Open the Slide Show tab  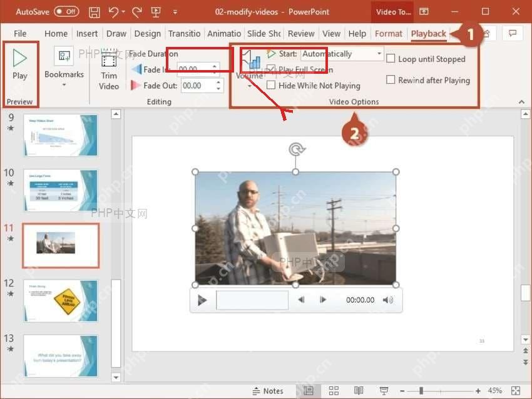pyautogui.click(x=263, y=34)
